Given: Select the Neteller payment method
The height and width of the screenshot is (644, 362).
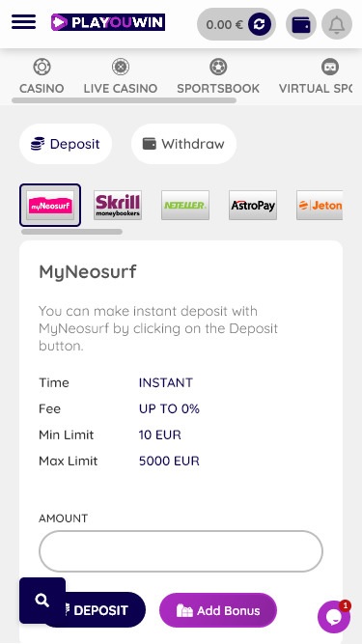Looking at the screenshot, I should (x=185, y=205).
